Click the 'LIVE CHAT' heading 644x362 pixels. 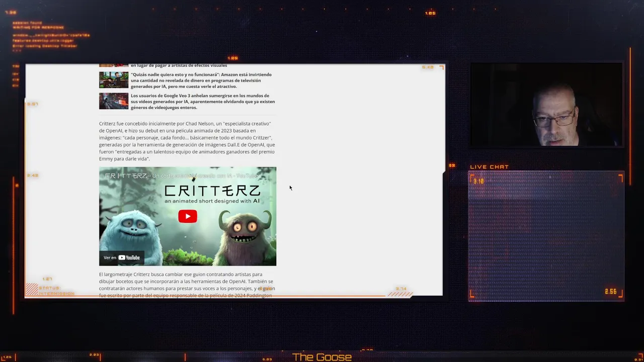coord(489,167)
